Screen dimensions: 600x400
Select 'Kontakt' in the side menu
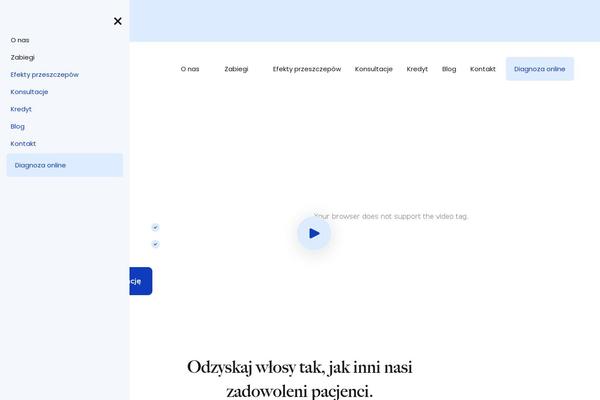pos(23,144)
